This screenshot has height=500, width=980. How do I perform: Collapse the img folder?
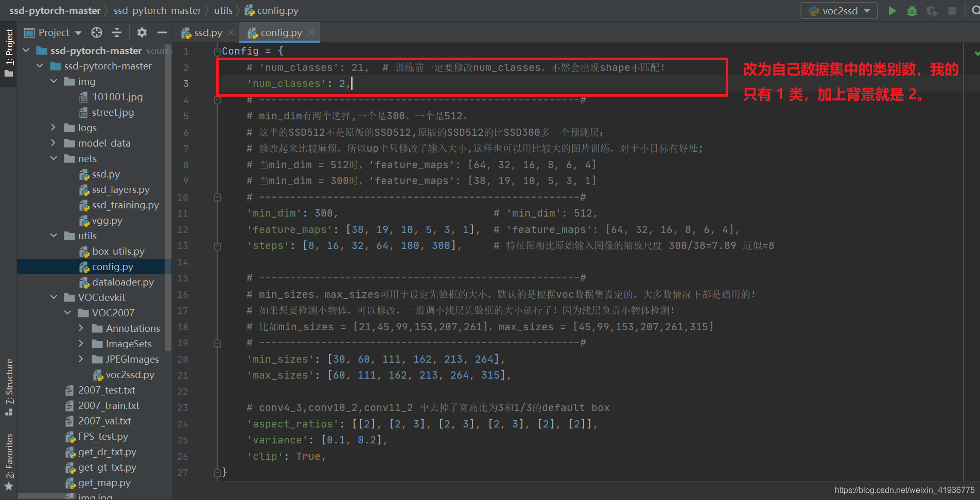[54, 82]
